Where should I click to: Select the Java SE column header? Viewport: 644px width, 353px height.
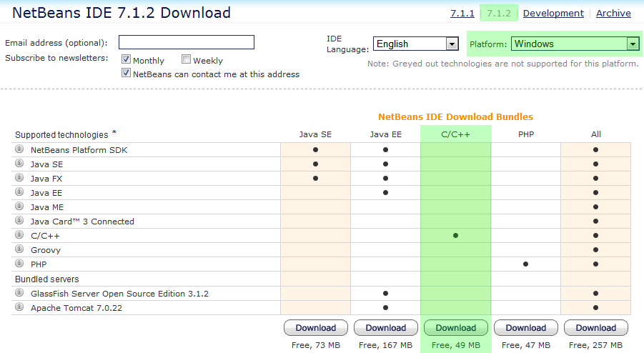[315, 134]
